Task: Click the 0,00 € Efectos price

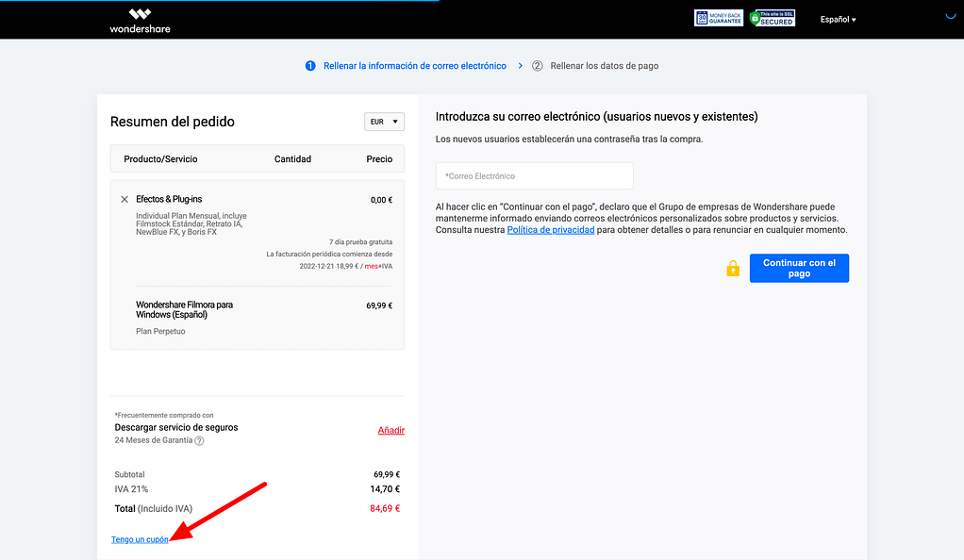Action: 381,200
